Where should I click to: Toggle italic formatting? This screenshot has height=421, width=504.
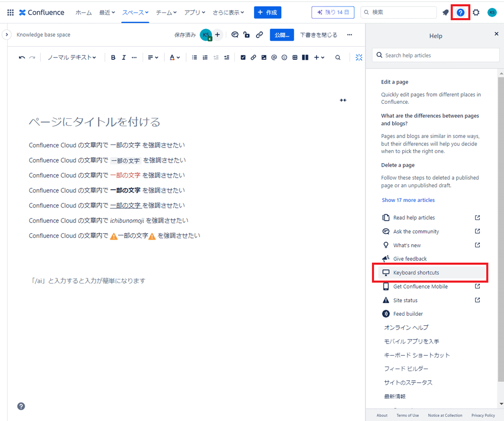click(123, 57)
